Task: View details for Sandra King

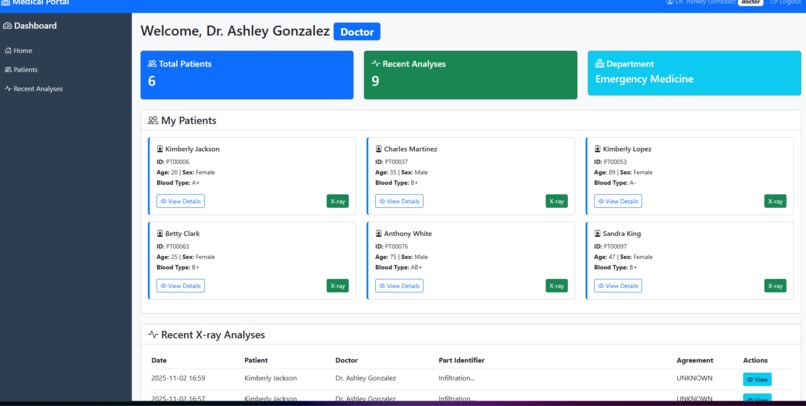Action: coord(618,286)
